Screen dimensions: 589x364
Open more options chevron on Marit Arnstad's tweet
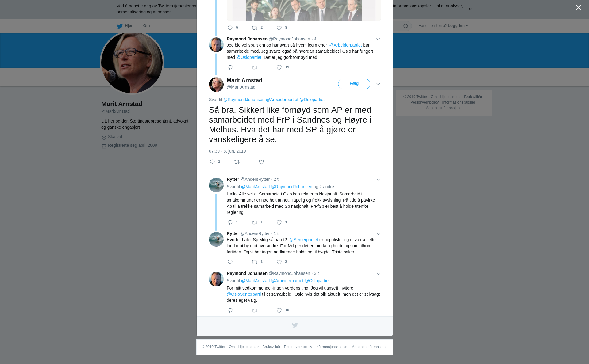(378, 84)
